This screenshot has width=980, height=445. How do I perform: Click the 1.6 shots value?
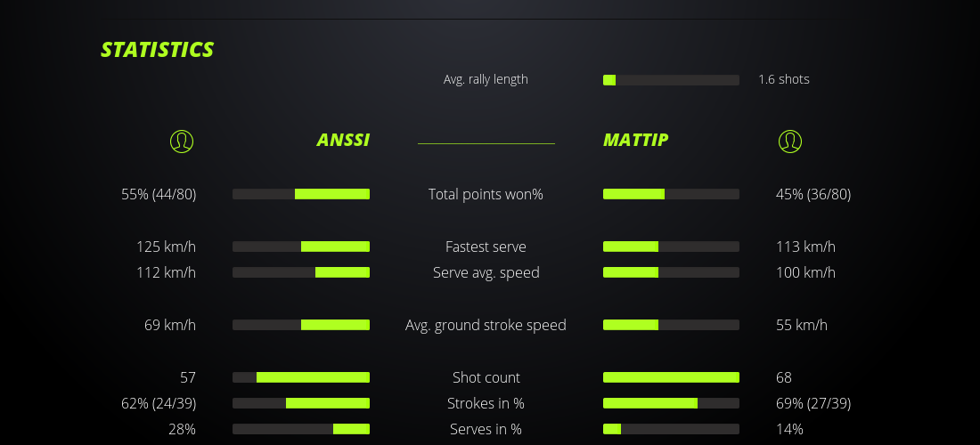coord(784,79)
